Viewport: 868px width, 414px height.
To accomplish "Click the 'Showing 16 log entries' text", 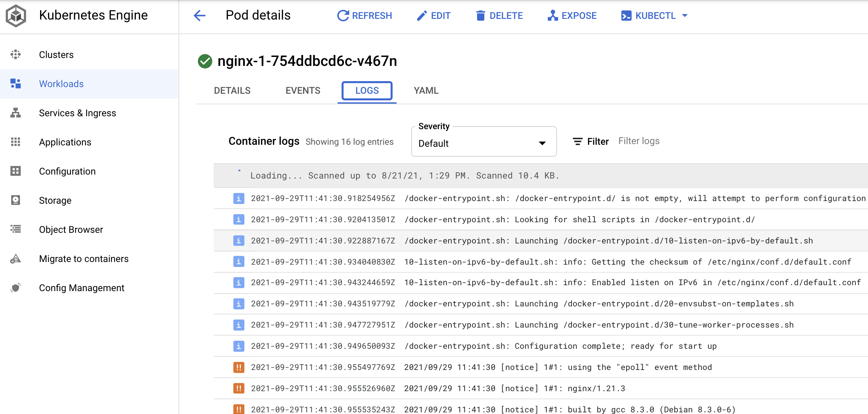I will point(350,142).
